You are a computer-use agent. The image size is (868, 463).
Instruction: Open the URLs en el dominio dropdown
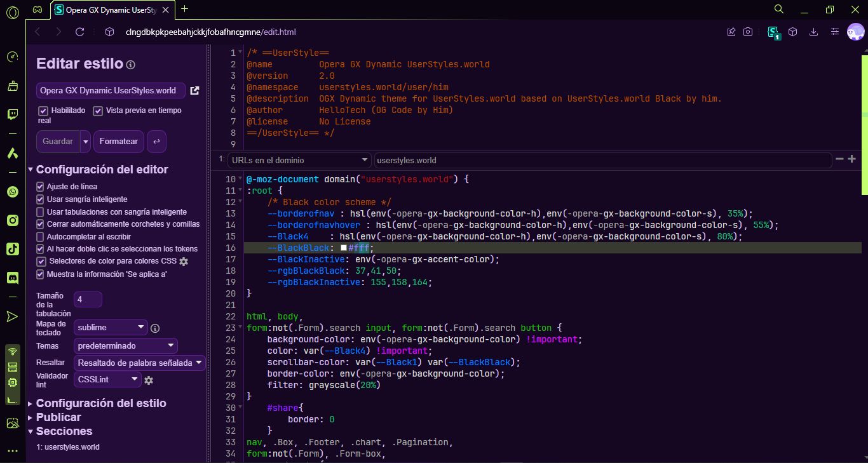click(x=299, y=160)
